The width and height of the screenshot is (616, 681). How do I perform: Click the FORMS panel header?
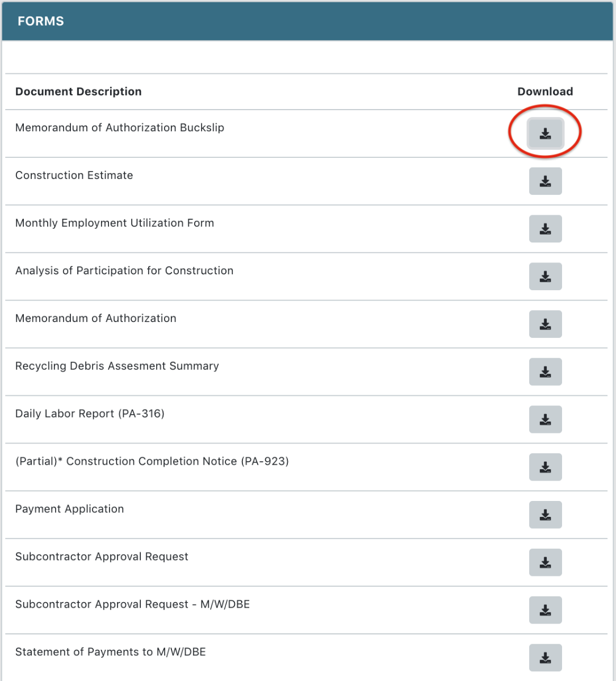click(41, 22)
